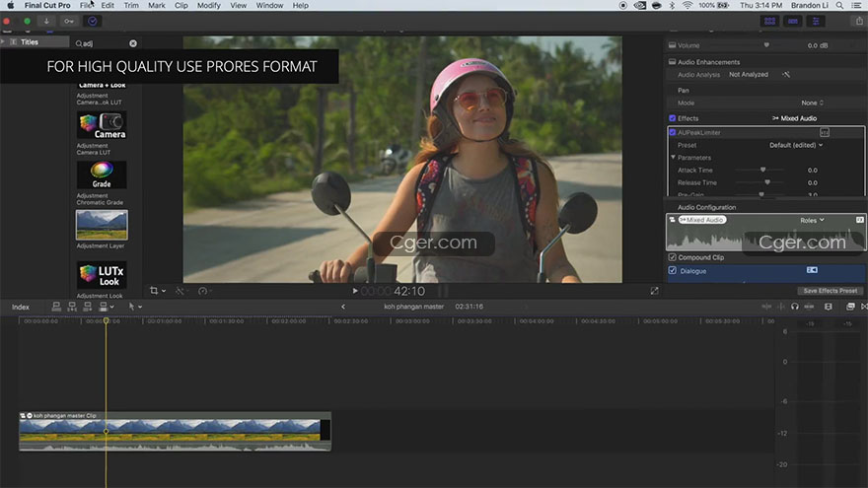The height and width of the screenshot is (488, 868).
Task: Adjust the Release Time slider
Action: click(x=767, y=182)
